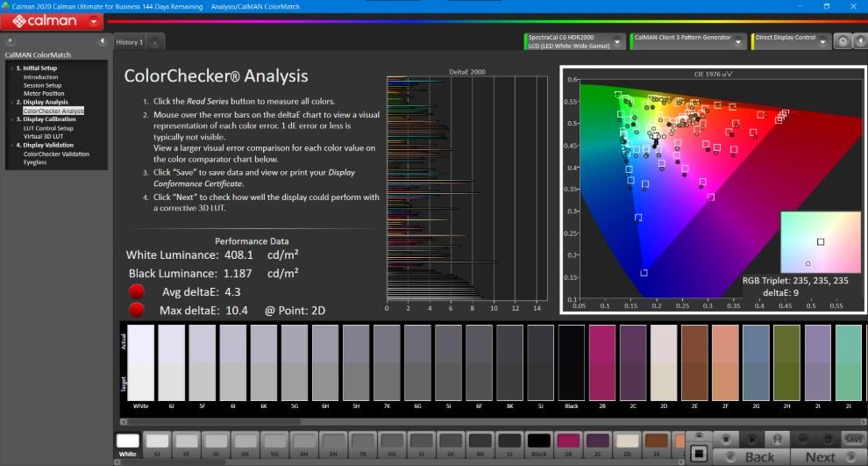Select the 2B magenta patch in the bottom strip
This screenshot has height=466, width=868.
click(568, 444)
